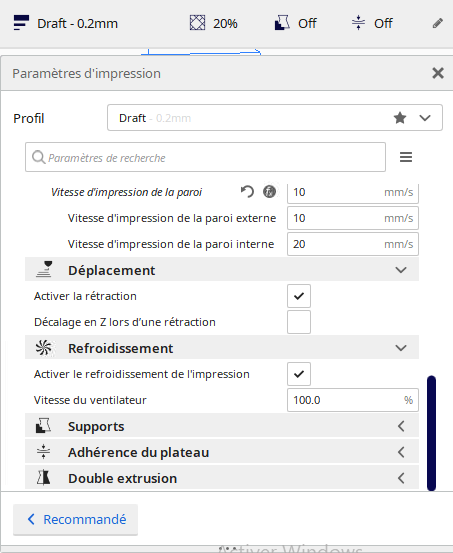Toggle Activer la rétraction checkbox
The height and width of the screenshot is (553, 453).
pyautogui.click(x=299, y=296)
